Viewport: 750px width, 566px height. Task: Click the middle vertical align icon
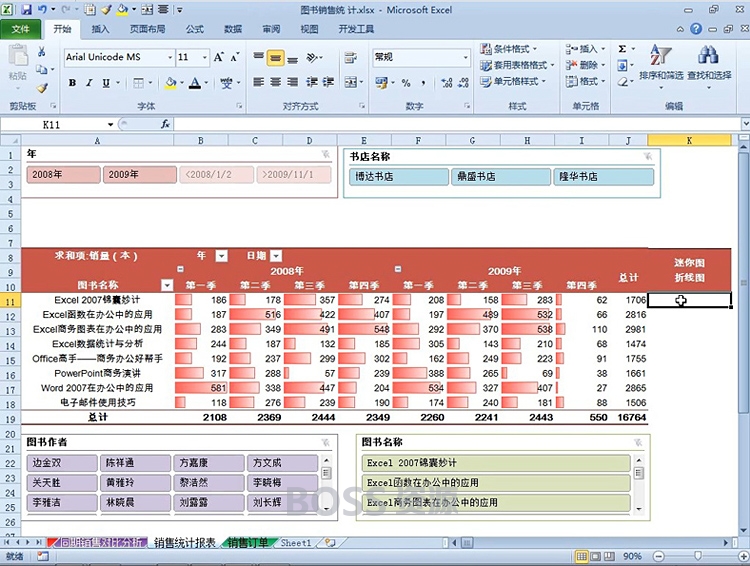(276, 58)
